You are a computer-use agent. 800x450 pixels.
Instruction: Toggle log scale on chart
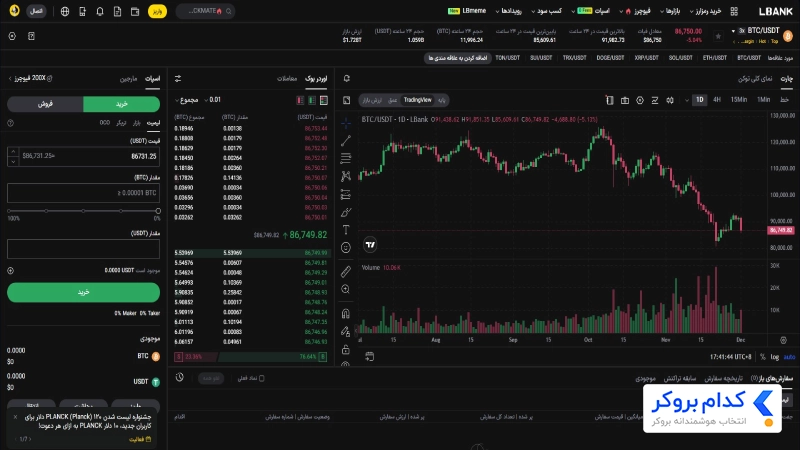(x=774, y=357)
